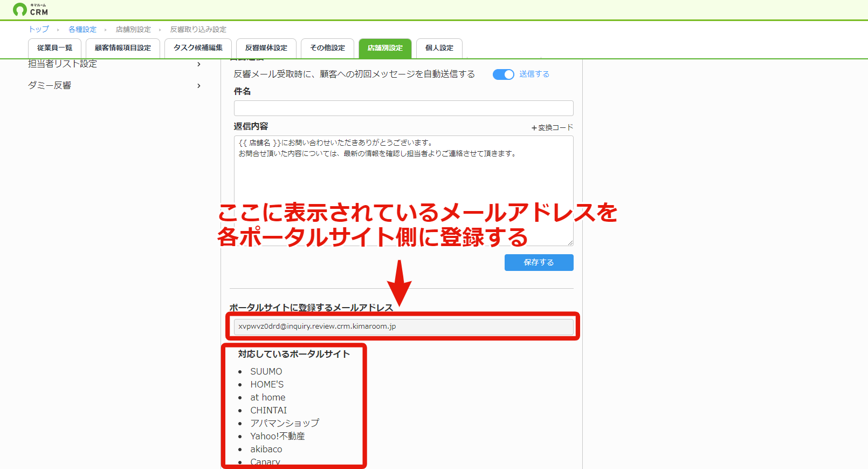This screenshot has height=469, width=868.
Task: Switch to the 反響媒体設定 tab
Action: click(x=266, y=48)
